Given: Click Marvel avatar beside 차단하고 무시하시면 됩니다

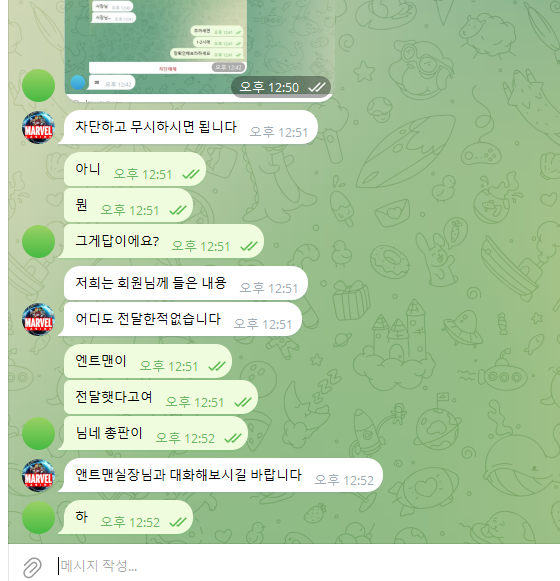Looking at the screenshot, I should pyautogui.click(x=39, y=127).
